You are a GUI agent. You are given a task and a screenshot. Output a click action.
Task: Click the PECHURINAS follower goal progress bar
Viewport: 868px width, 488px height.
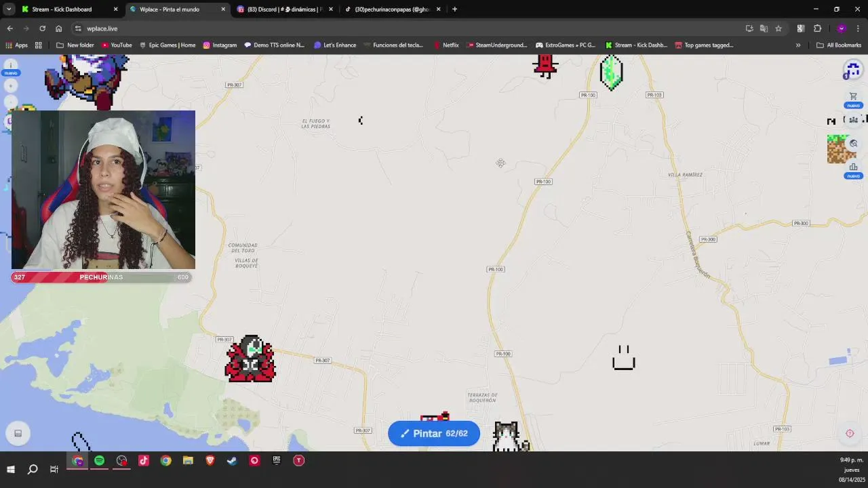point(102,277)
